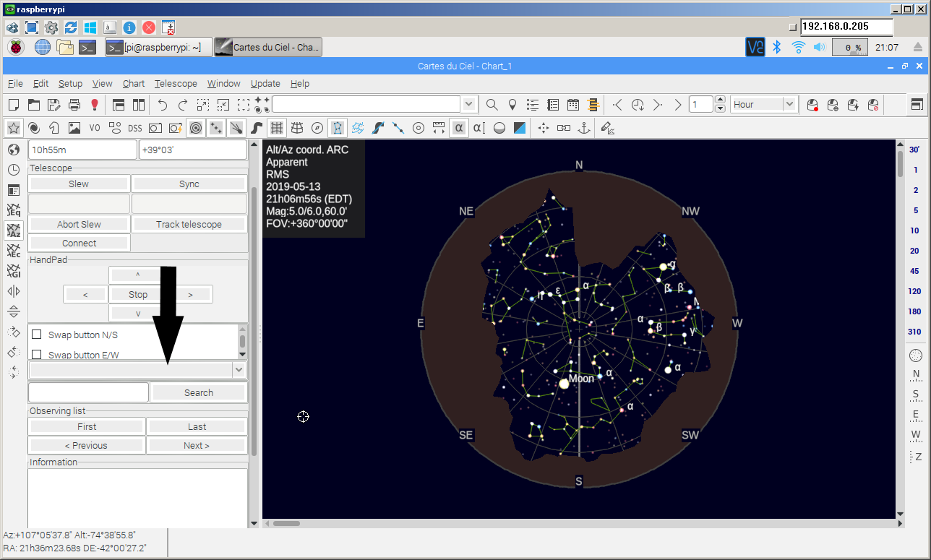
Task: Open advanced search magnifier icon
Action: pos(492,105)
